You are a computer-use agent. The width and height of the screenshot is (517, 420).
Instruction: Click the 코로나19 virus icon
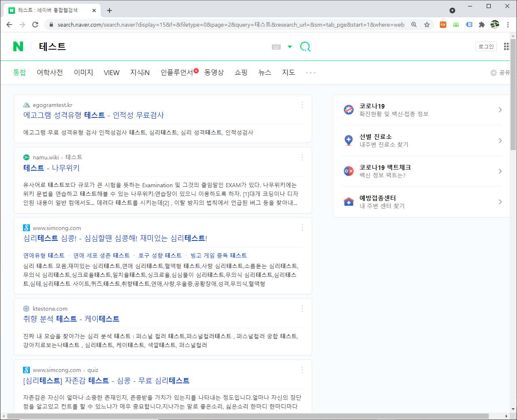pyautogui.click(x=349, y=110)
